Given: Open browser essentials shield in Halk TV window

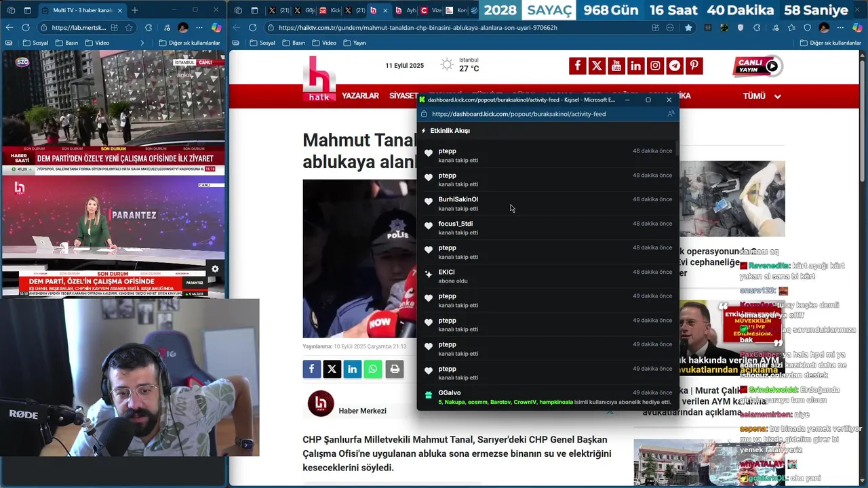Looking at the screenshot, I should 807,28.
